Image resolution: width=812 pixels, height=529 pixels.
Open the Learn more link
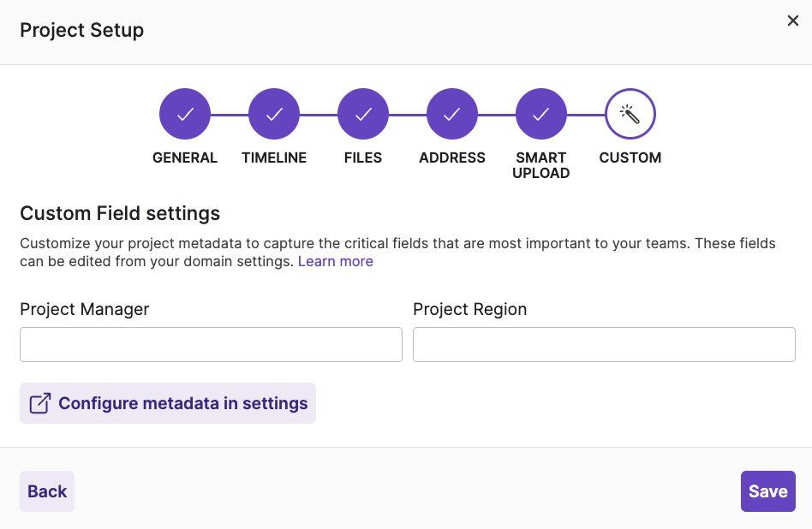(x=335, y=261)
